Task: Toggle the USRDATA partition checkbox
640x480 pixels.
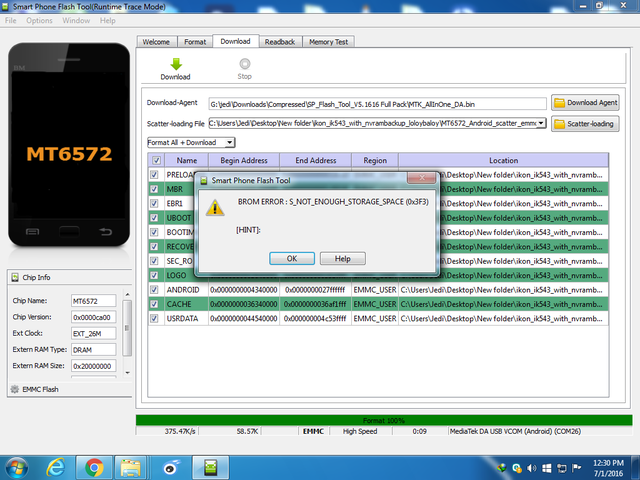Action: 154,319
